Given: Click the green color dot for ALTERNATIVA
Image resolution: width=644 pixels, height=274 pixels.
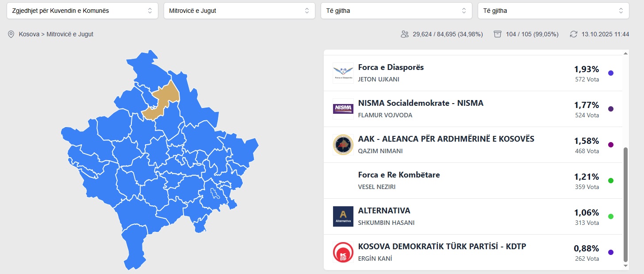Looking at the screenshot, I should [611, 216].
